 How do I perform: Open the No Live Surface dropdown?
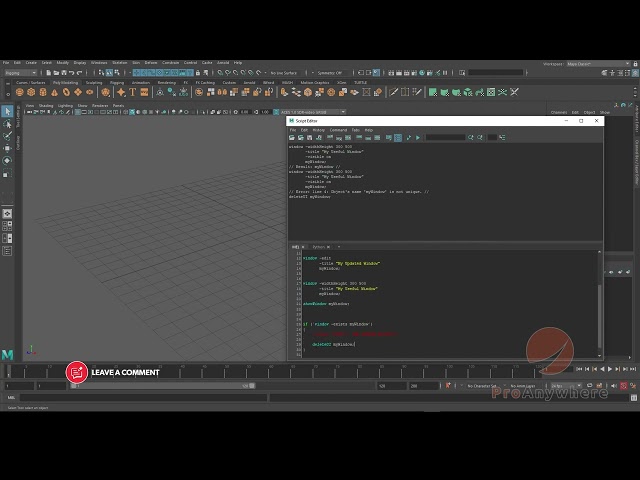[284, 73]
